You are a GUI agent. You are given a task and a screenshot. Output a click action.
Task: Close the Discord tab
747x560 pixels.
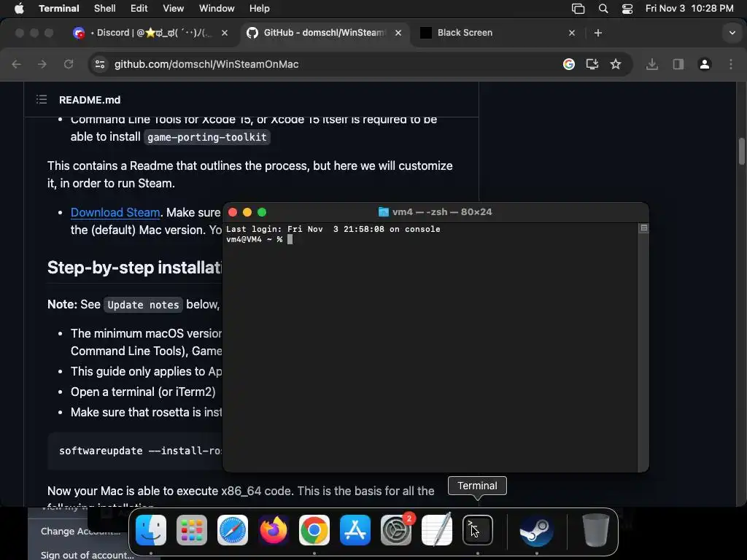click(225, 33)
